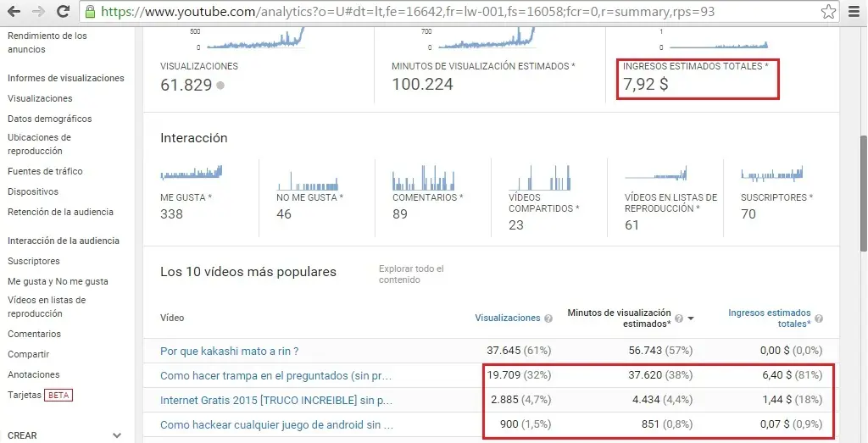This screenshot has height=443, width=868.
Task: Open Me gusta y No me gusta report
Action: (58, 281)
